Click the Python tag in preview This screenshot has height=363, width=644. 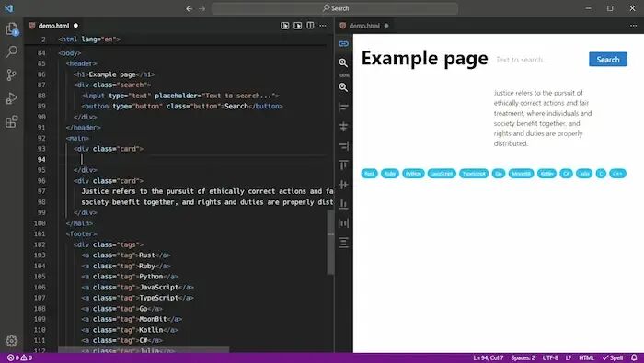click(413, 174)
